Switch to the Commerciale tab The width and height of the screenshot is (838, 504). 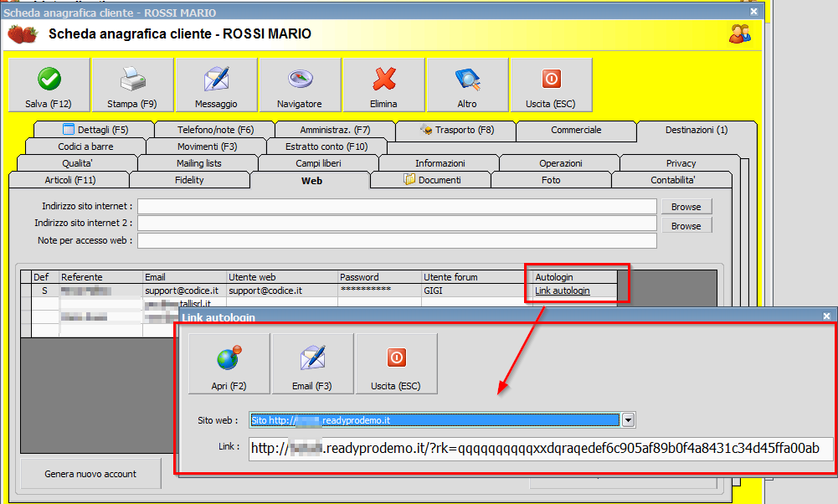pos(576,130)
